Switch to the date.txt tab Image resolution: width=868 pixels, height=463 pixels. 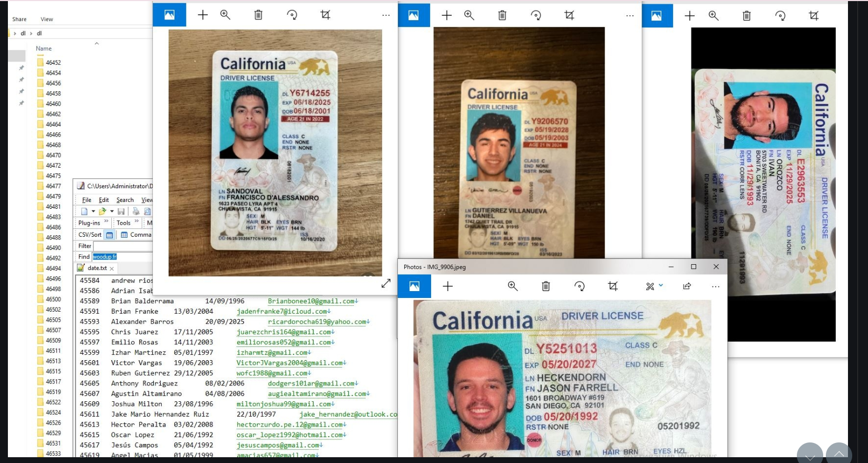pyautogui.click(x=97, y=268)
